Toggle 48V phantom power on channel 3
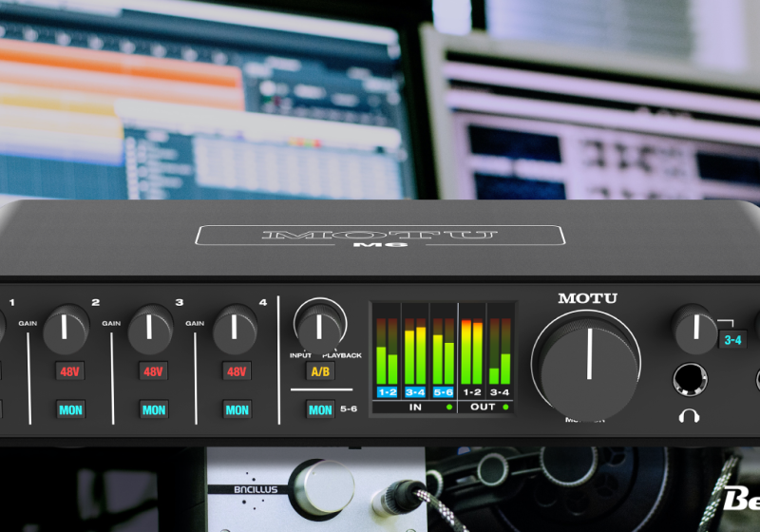Screen dimensions: 760x532 [153, 371]
